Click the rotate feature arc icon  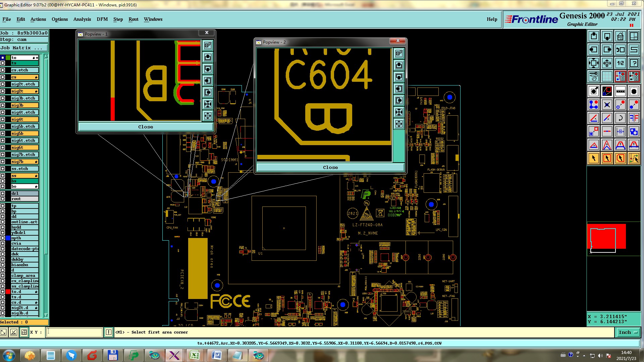click(620, 118)
